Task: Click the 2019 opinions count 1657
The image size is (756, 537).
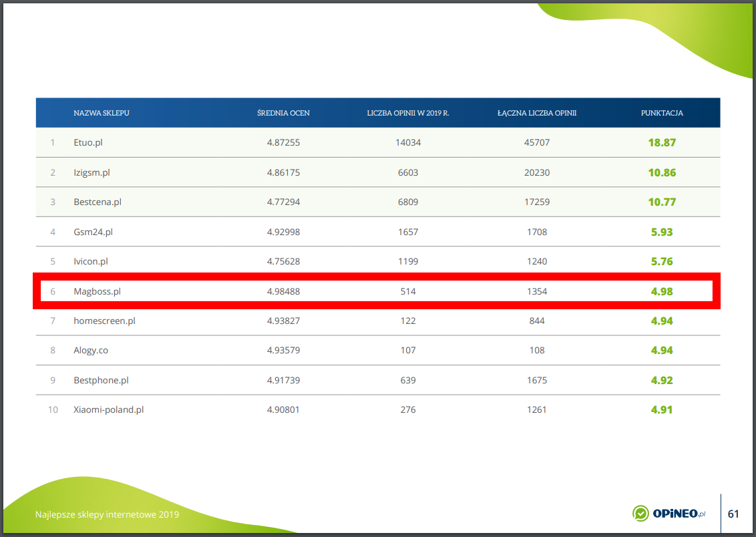Action: (x=408, y=232)
